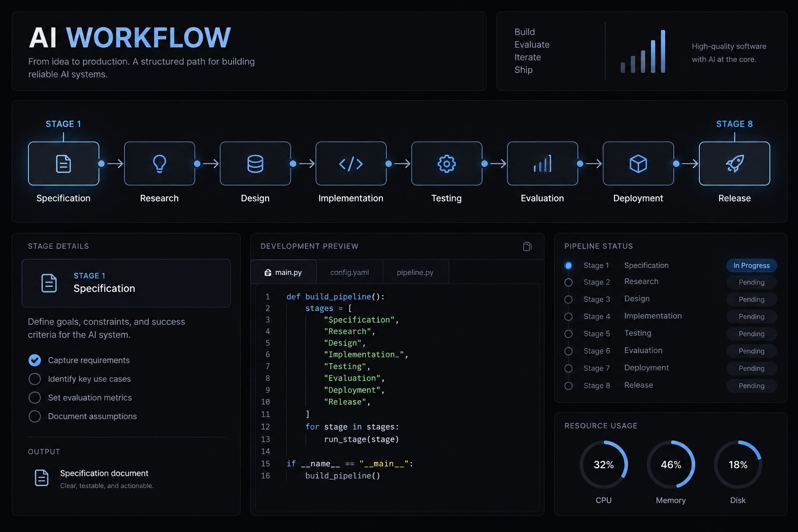The width and height of the screenshot is (798, 532).
Task: Click the bar chart icon in the header
Action: tap(643, 51)
